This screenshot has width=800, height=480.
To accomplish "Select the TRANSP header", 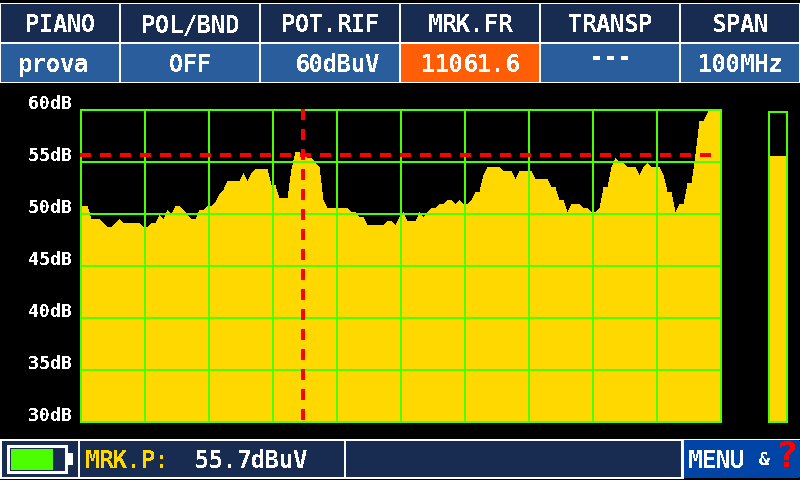I will (x=610, y=23).
